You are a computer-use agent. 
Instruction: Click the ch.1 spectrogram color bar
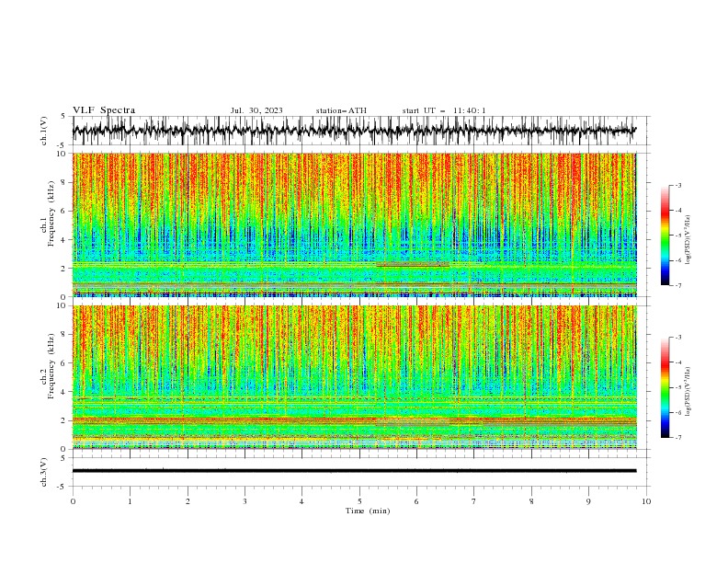[x=665, y=236]
